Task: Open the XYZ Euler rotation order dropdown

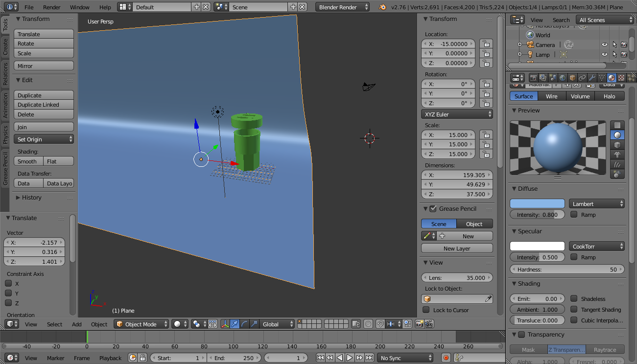Action: [457, 114]
